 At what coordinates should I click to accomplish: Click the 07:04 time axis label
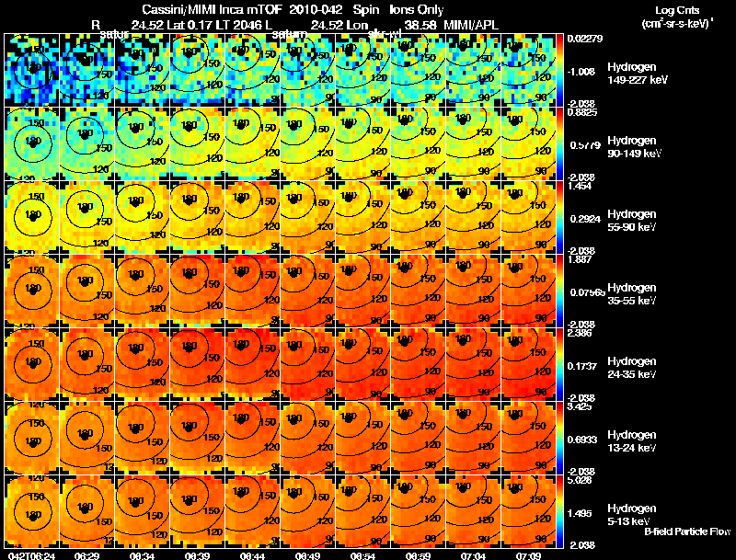coord(473,555)
